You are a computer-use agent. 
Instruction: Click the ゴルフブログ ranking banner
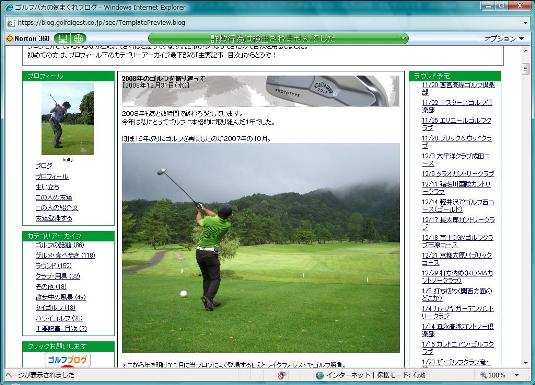[x=68, y=360]
